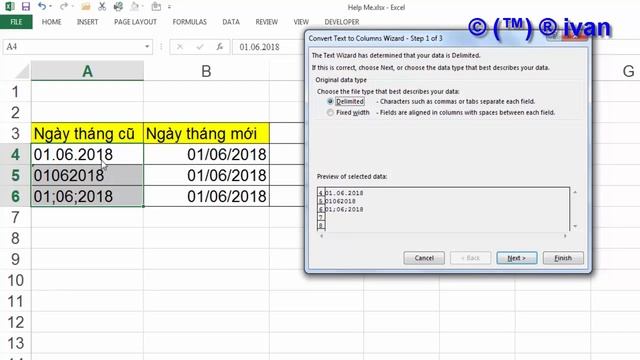Click the wizard title bar text
640x360 pixels.
[375, 38]
